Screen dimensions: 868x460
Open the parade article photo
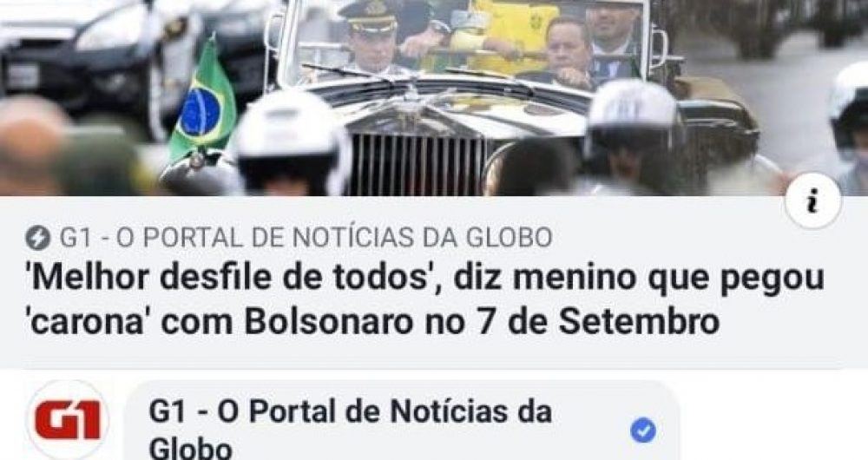pos(434,98)
